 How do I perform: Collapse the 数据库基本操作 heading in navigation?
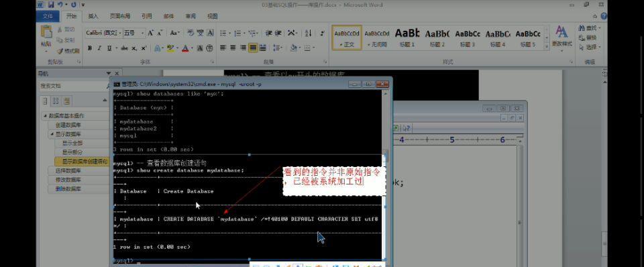45,116
